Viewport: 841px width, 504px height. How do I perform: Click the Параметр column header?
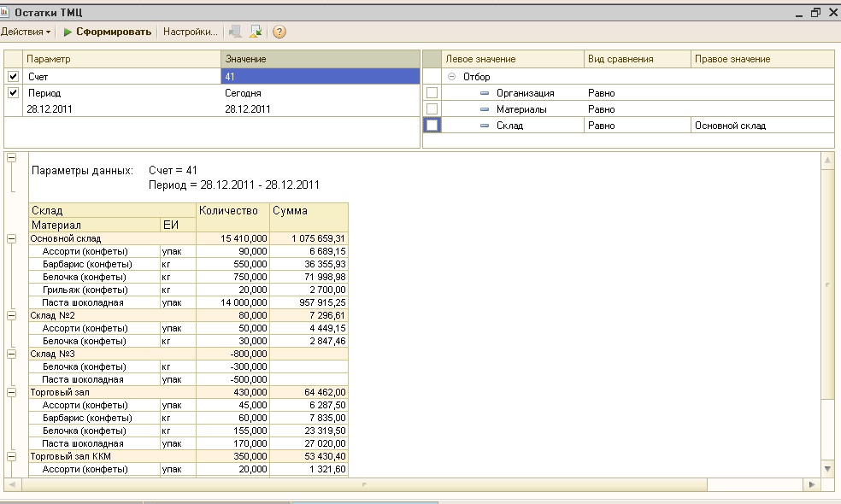121,59
